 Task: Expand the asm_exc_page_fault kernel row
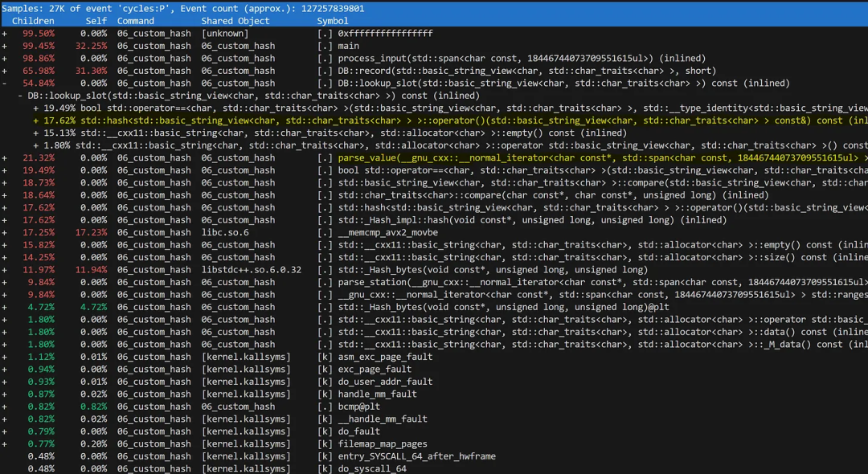point(5,358)
